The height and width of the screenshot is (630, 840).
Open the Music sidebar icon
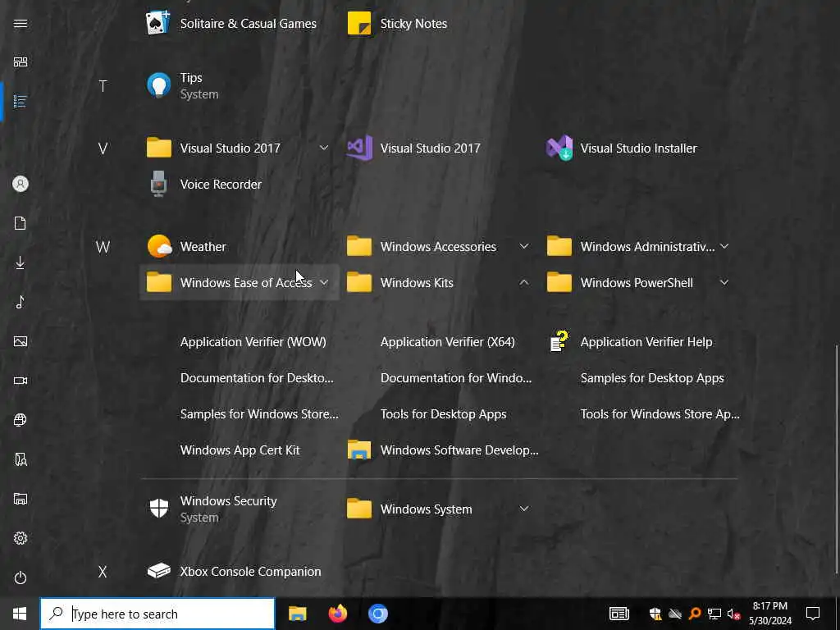[21, 302]
